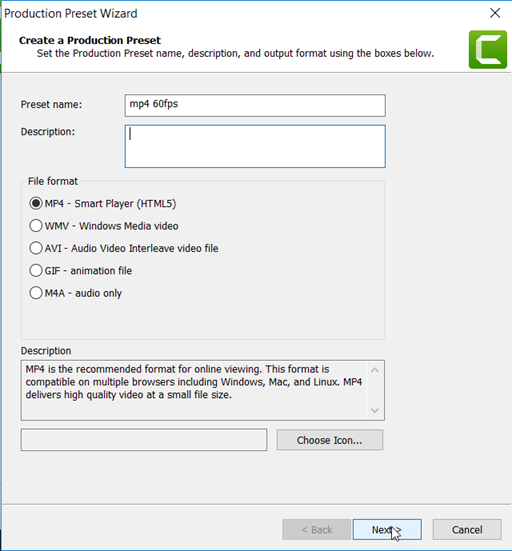Click the File format group label

[x=53, y=181]
